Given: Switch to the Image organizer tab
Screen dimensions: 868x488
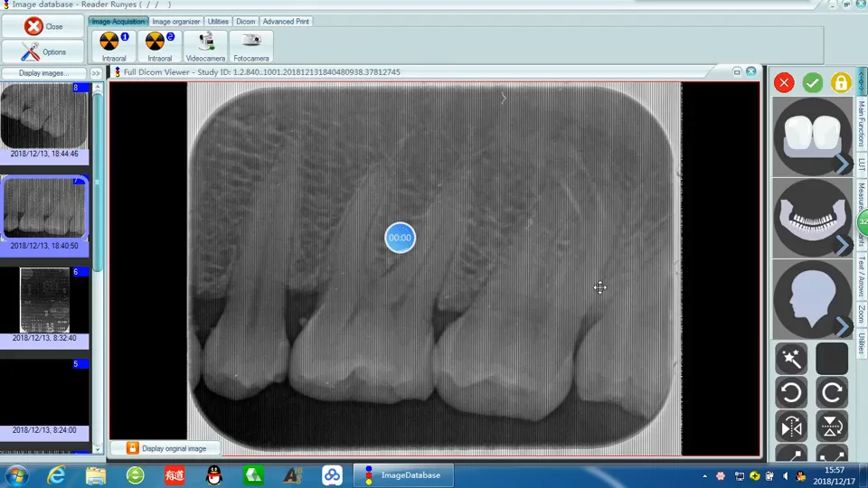Looking at the screenshot, I should click(x=175, y=21).
